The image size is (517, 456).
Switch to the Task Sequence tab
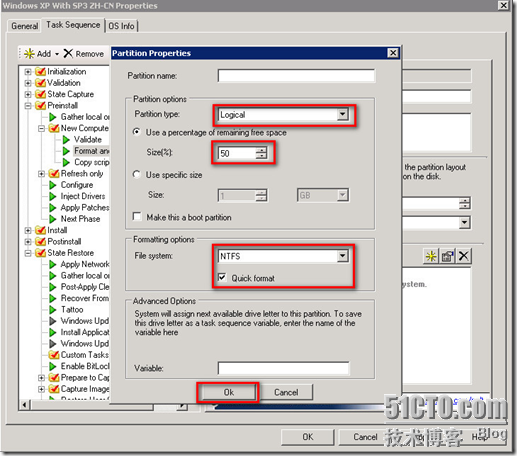tap(73, 25)
